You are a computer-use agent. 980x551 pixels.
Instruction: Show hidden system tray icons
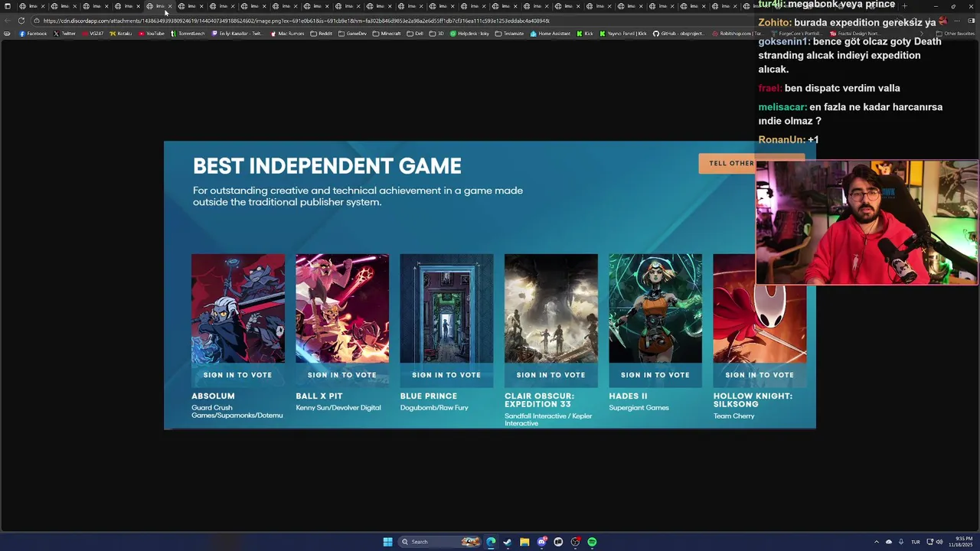(877, 542)
